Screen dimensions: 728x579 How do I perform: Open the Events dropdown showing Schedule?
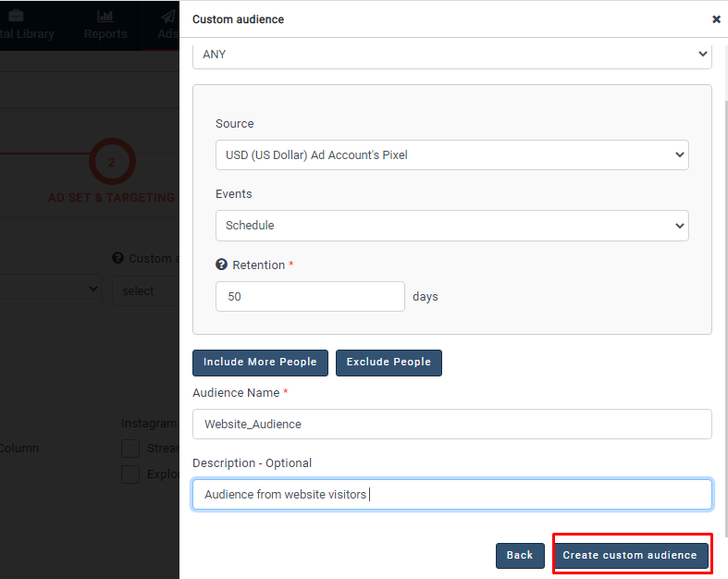pos(451,226)
